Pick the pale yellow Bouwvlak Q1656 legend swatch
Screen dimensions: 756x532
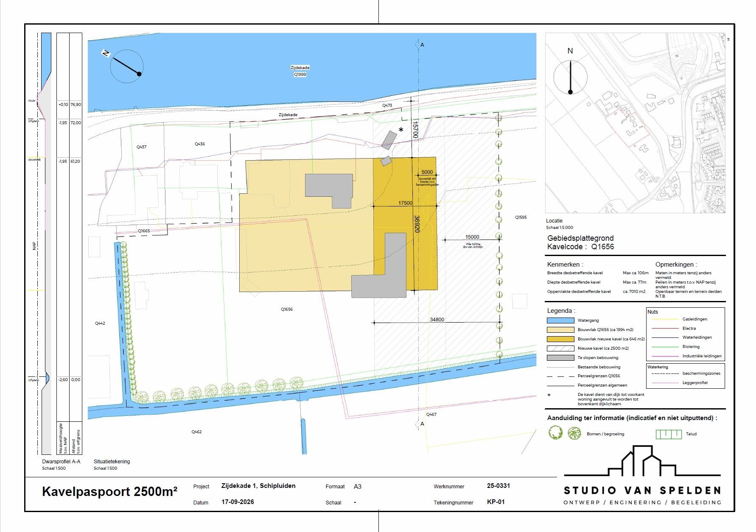[x=560, y=330]
